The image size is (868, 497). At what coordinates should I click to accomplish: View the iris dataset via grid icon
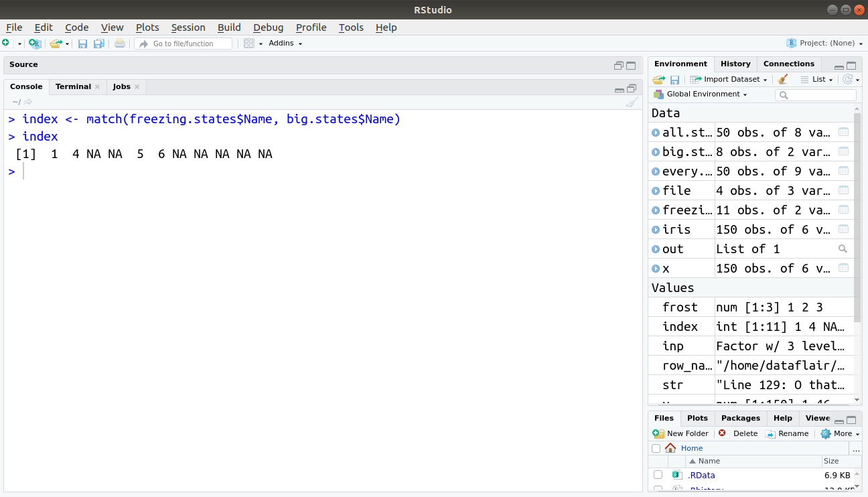click(843, 229)
